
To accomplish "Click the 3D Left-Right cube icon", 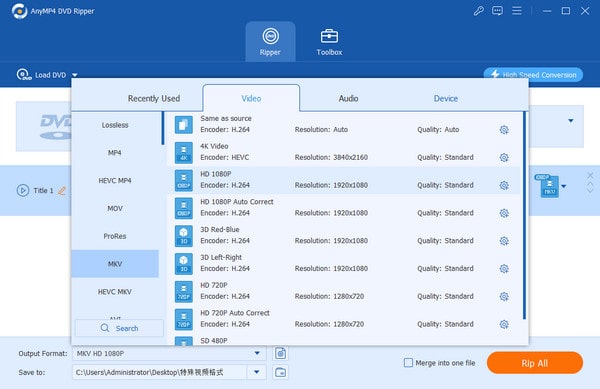I will (x=184, y=264).
